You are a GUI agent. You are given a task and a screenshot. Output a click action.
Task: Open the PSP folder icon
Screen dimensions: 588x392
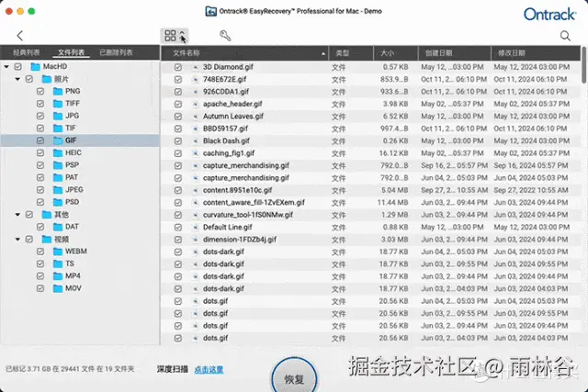tap(58, 165)
